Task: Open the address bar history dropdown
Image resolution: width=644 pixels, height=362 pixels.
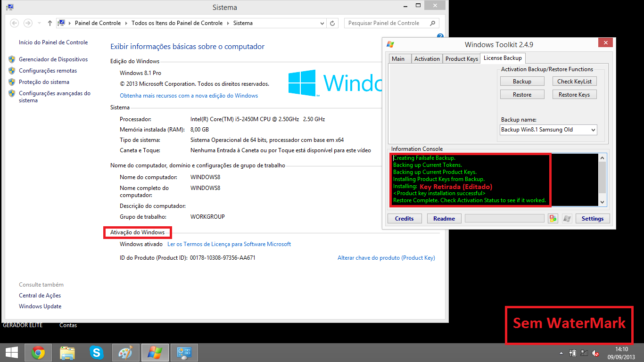Action: (x=322, y=23)
